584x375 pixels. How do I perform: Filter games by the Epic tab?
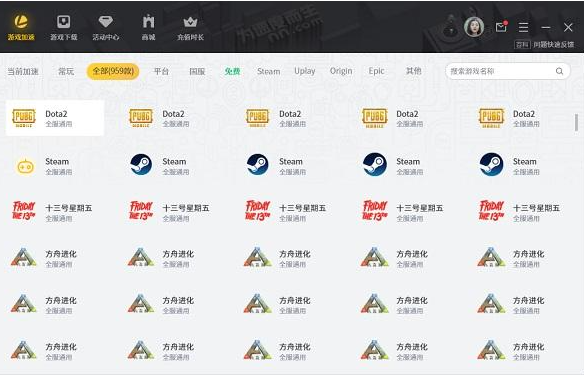point(376,71)
